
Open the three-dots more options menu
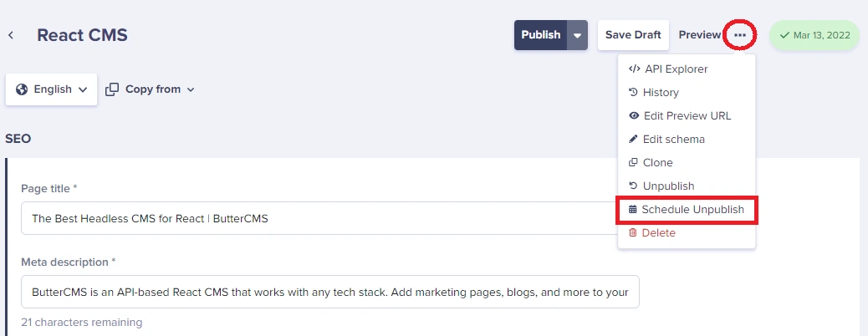pyautogui.click(x=740, y=35)
